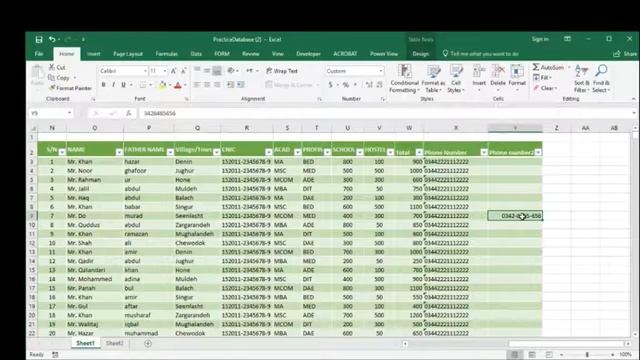Switch to the Table Tools Design tab
The width and height of the screenshot is (640, 360).
pos(420,54)
